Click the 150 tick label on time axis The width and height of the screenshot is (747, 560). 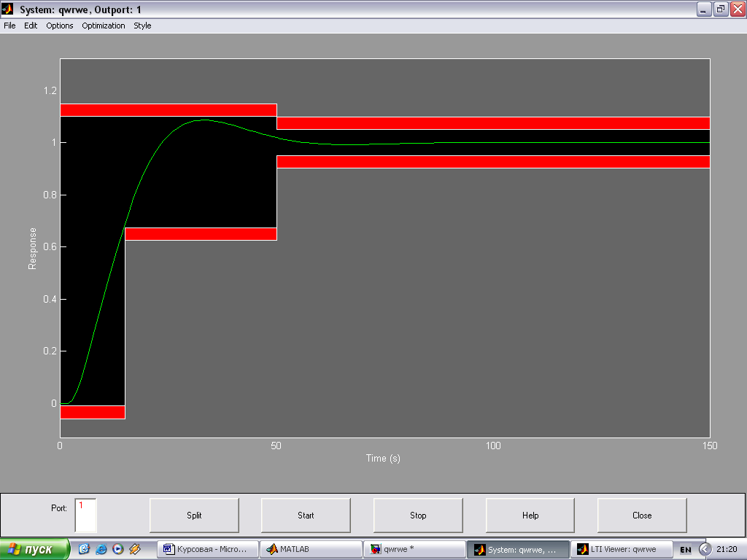709,446
